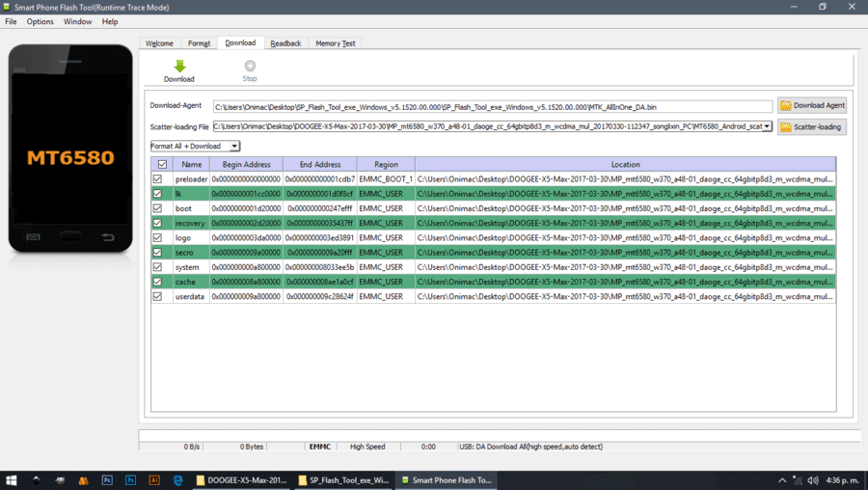Browse for a Scatter-loading file

(x=811, y=126)
